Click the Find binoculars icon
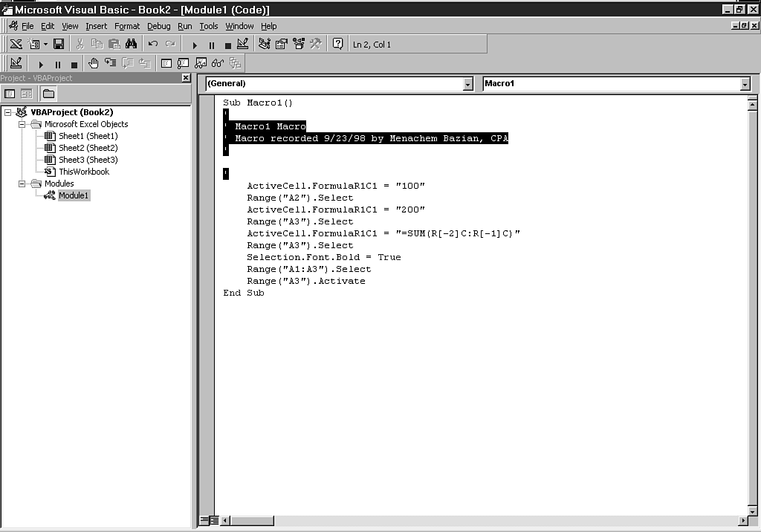This screenshot has height=532, width=761. (x=132, y=45)
